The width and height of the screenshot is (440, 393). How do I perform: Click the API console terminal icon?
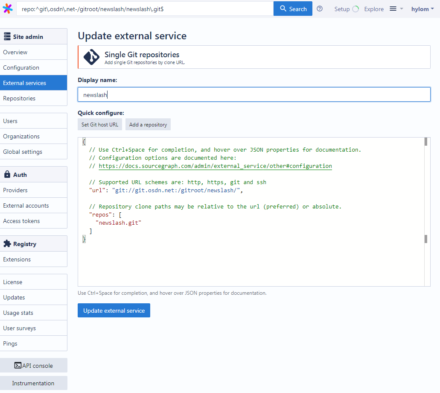(x=18, y=365)
